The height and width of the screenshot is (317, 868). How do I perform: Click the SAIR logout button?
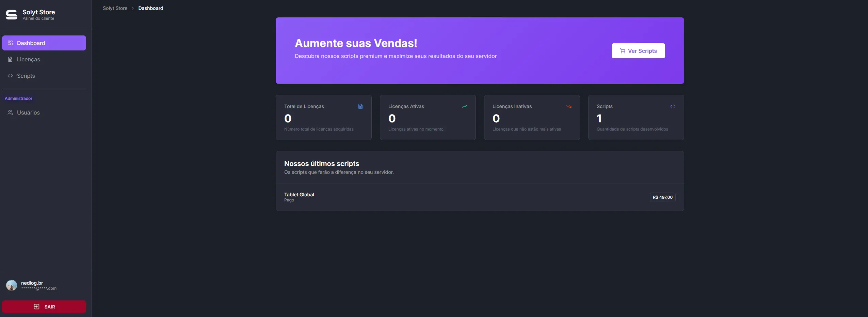44,306
